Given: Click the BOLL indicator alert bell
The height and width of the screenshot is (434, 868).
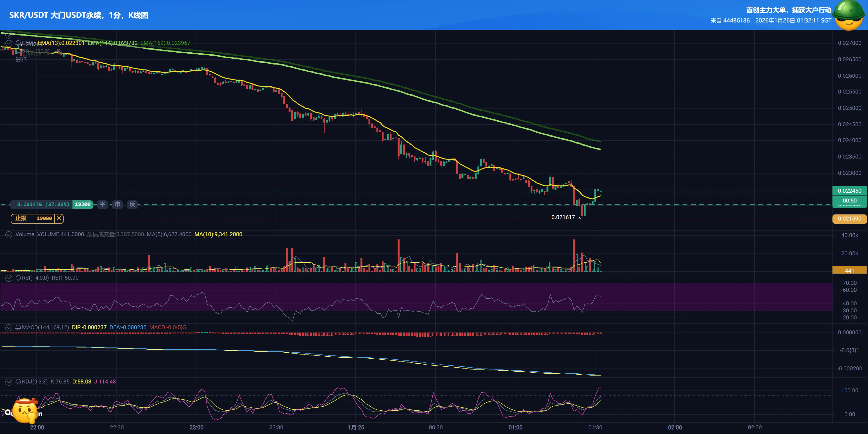Looking at the screenshot, I should click(x=18, y=51).
